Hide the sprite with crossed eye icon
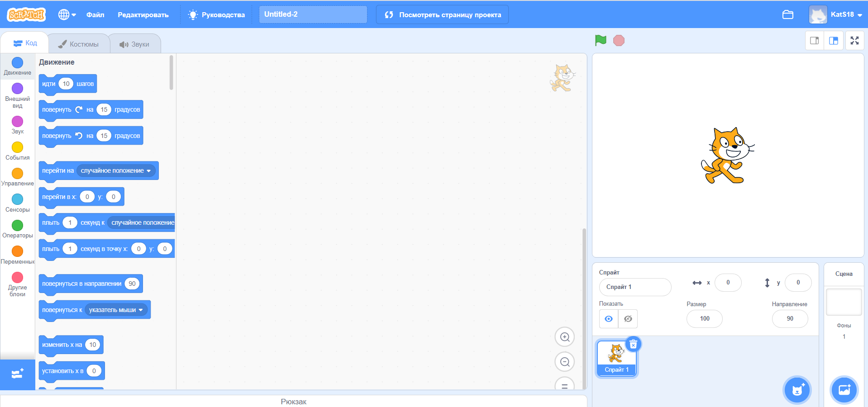 (x=628, y=319)
